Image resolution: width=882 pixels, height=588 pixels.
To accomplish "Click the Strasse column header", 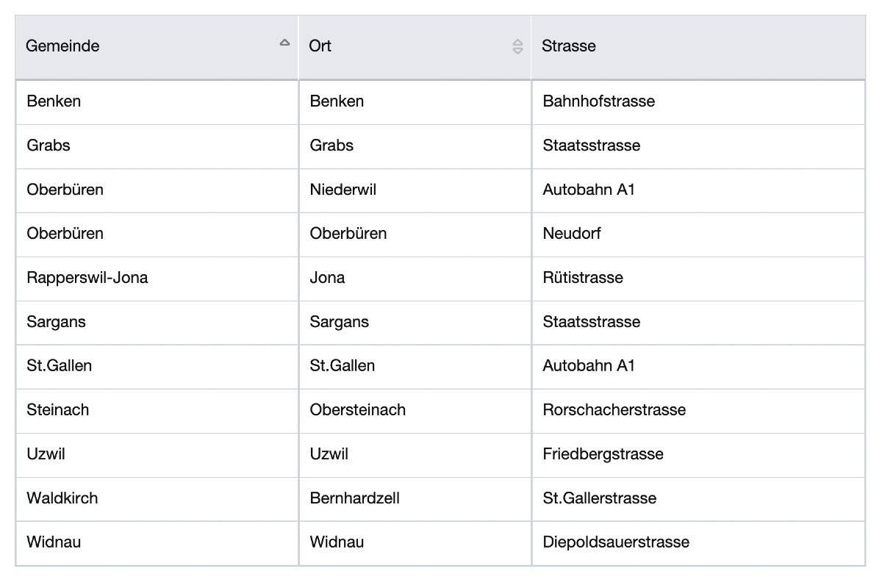I will (x=569, y=46).
